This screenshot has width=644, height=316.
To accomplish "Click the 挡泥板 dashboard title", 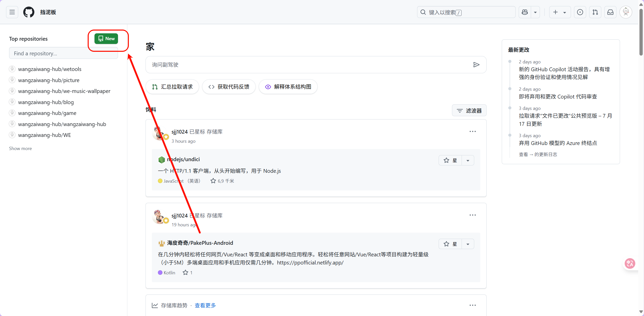I will coord(48,12).
